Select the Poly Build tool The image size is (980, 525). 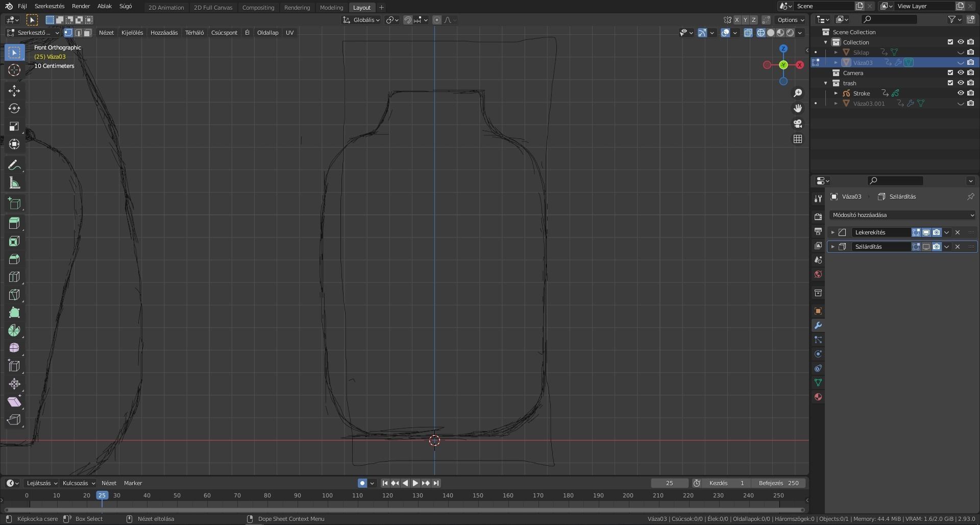(x=14, y=313)
